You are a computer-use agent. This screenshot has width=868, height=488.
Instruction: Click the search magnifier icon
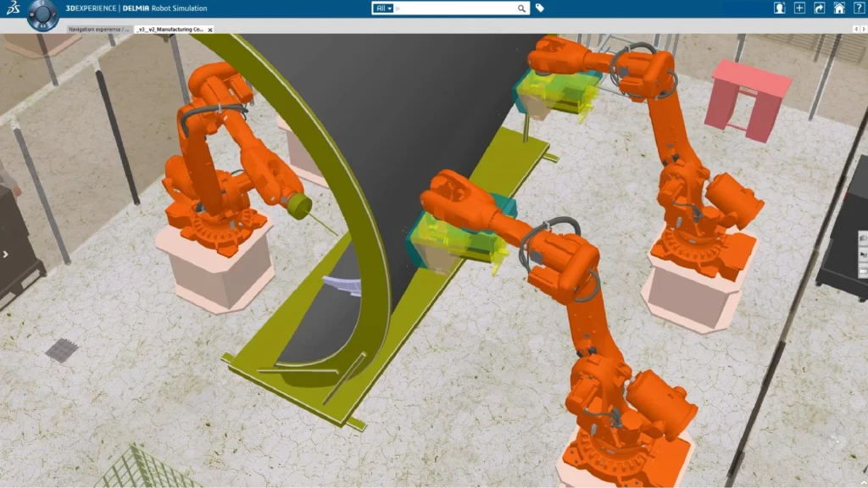521,8
